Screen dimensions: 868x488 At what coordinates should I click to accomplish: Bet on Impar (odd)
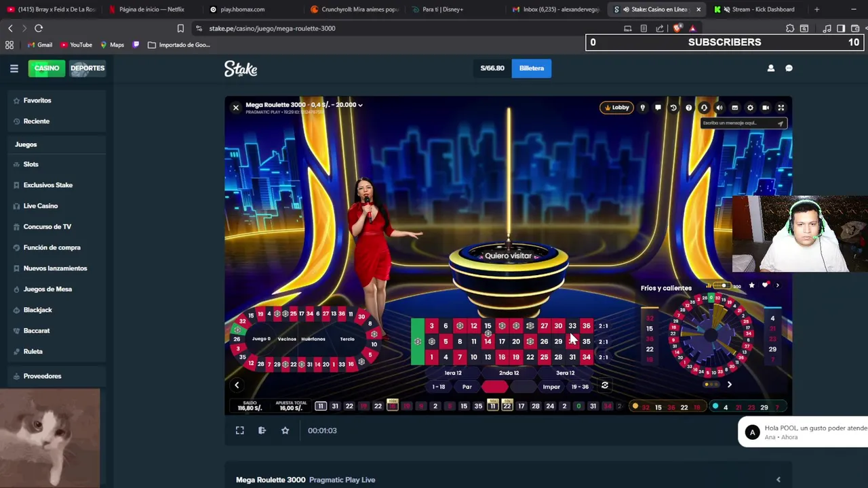tap(551, 387)
